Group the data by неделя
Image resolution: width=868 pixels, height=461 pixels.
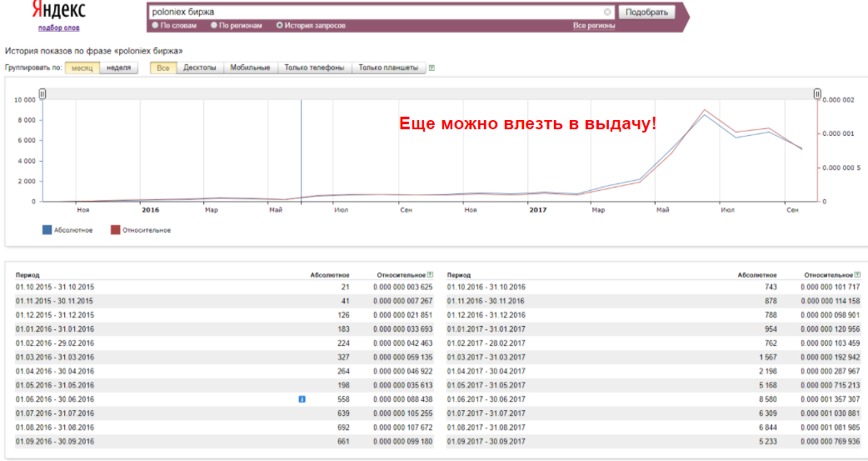tap(119, 68)
